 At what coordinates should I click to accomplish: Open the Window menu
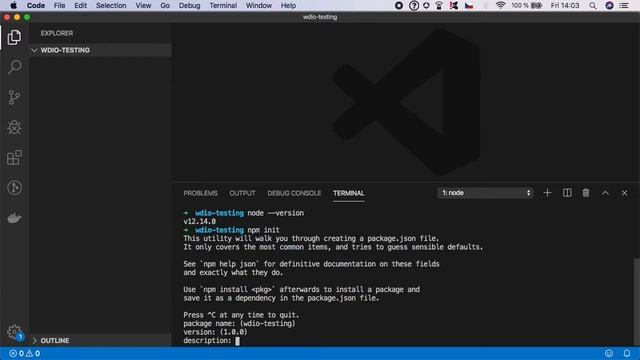tap(259, 6)
